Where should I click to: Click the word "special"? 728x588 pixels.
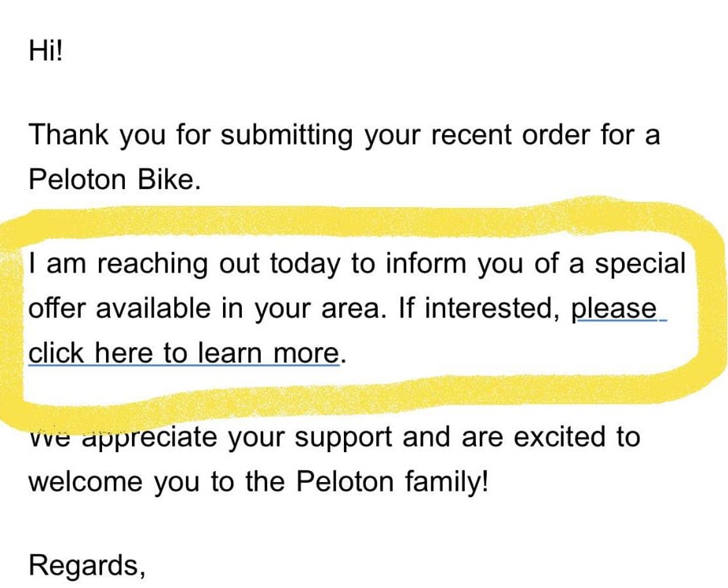638,265
